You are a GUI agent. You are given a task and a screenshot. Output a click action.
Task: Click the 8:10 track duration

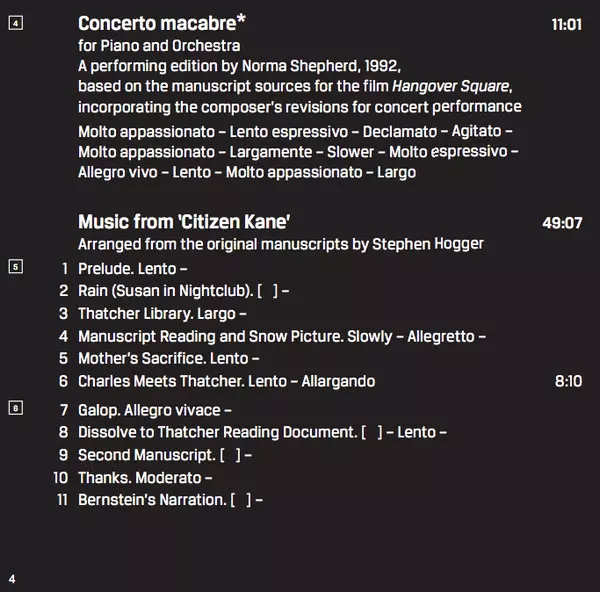[x=567, y=381]
